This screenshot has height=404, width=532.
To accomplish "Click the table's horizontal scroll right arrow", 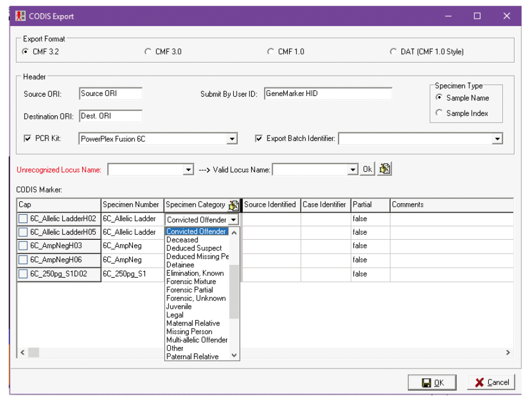I will 508,353.
